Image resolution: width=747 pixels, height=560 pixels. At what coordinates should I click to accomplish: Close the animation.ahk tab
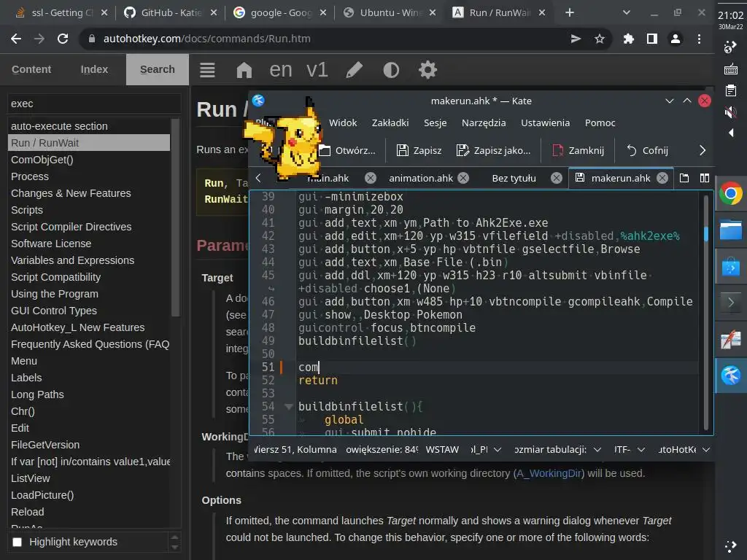tap(463, 178)
